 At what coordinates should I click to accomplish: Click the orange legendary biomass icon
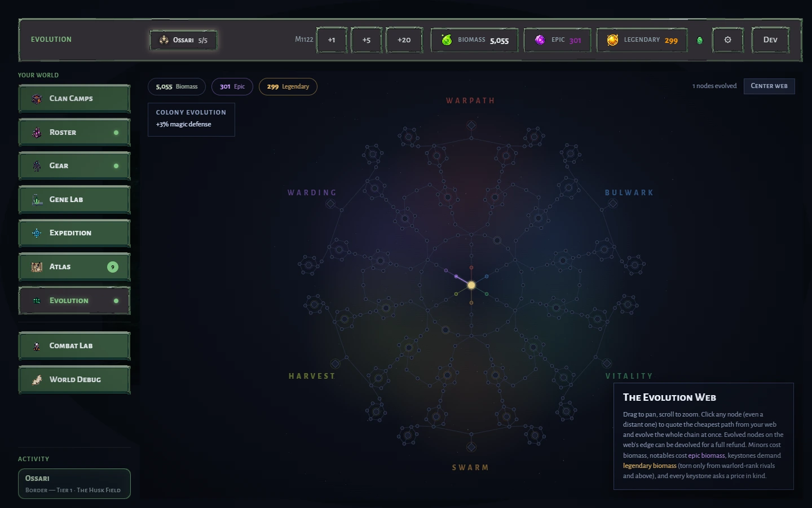[x=612, y=40]
